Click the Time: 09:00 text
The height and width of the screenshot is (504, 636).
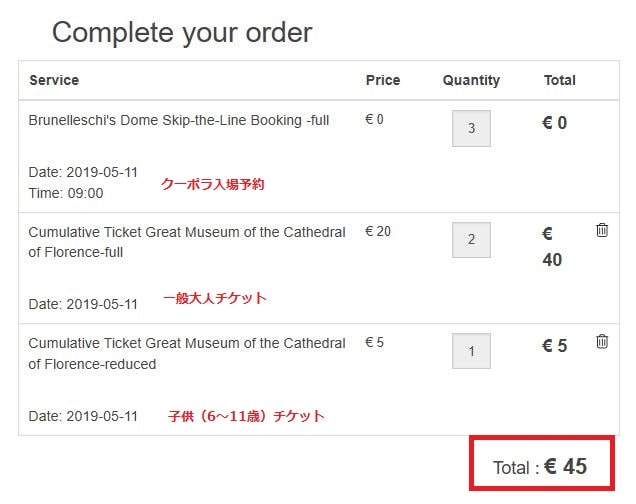pos(66,193)
